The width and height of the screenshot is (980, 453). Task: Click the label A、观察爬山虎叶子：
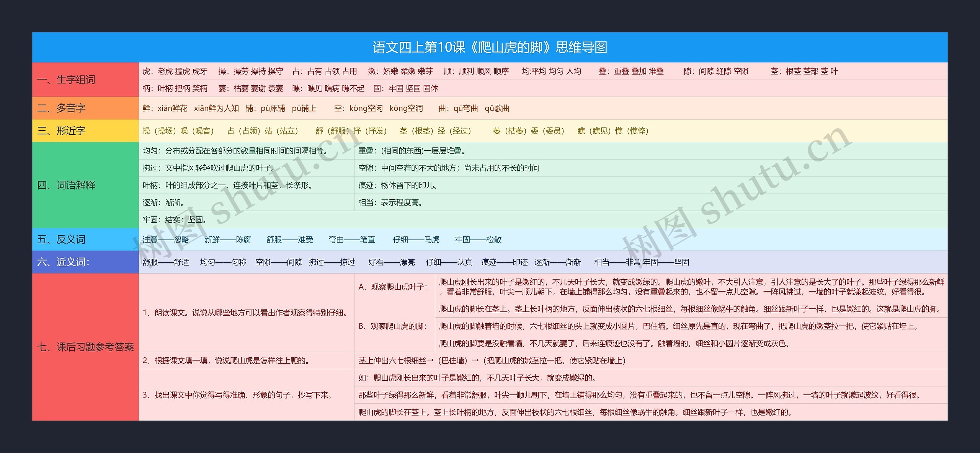[395, 287]
